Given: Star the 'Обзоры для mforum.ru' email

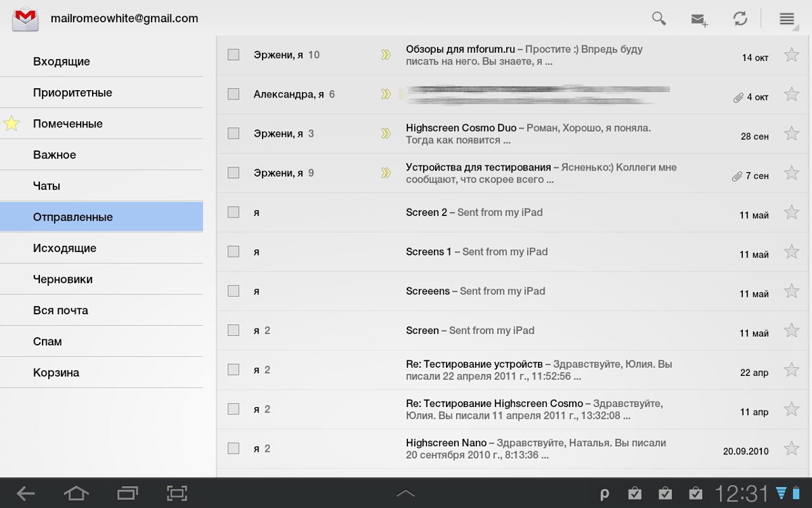Looking at the screenshot, I should pyautogui.click(x=791, y=55).
